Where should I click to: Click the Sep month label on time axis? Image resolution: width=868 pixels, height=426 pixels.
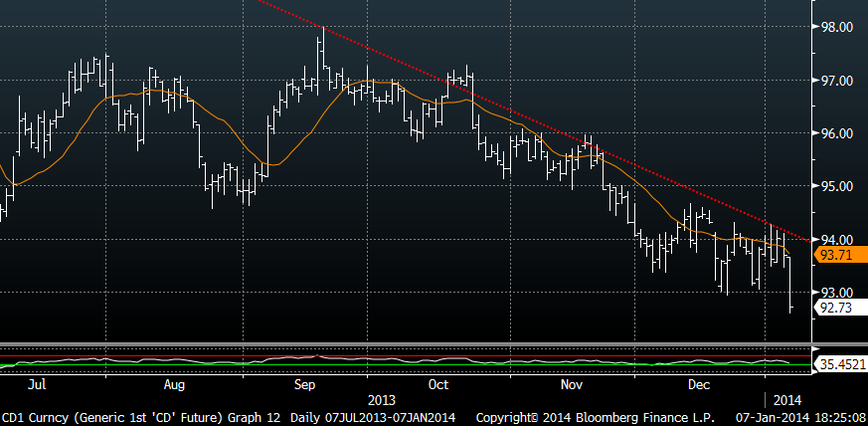(306, 383)
